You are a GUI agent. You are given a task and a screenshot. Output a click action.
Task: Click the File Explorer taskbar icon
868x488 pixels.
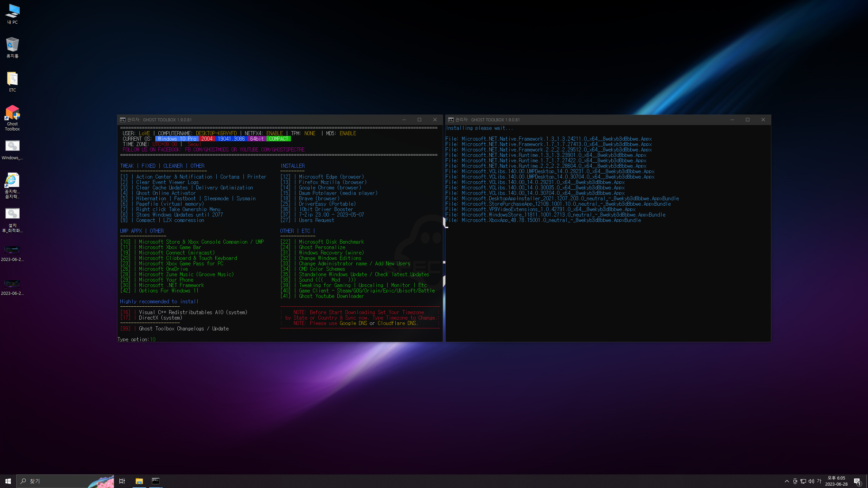point(139,481)
